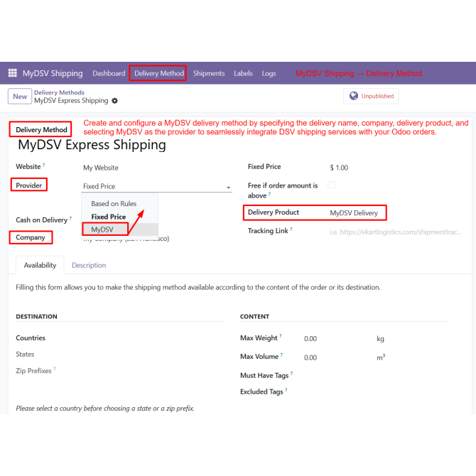This screenshot has height=476, width=476.
Task: Switch to the Availability tab
Action: coord(40,265)
